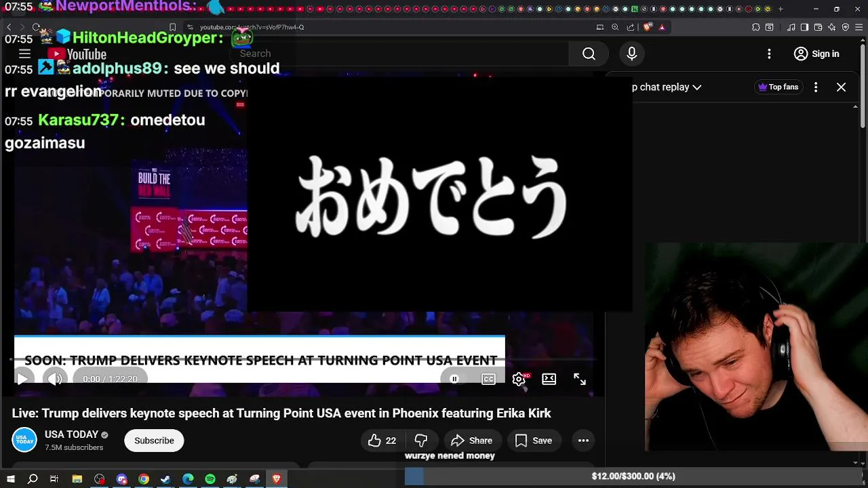
Task: Open Google Chrome from the taskbar
Action: tap(144, 479)
